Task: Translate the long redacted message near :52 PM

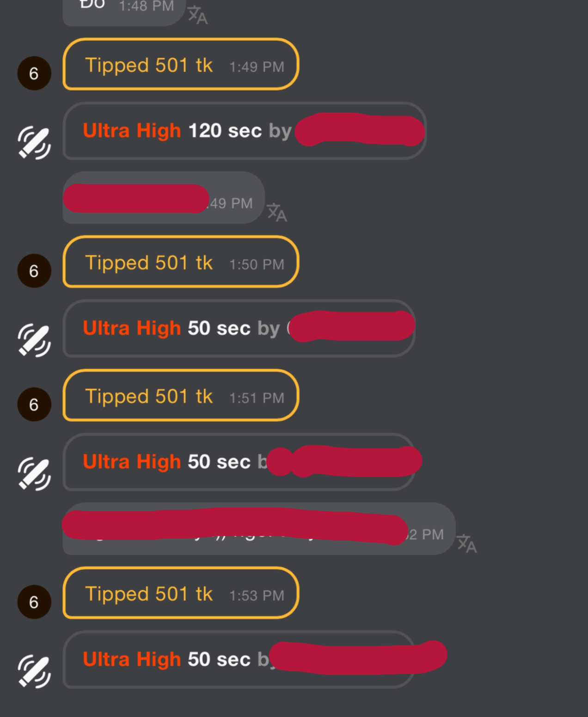Action: tap(466, 544)
